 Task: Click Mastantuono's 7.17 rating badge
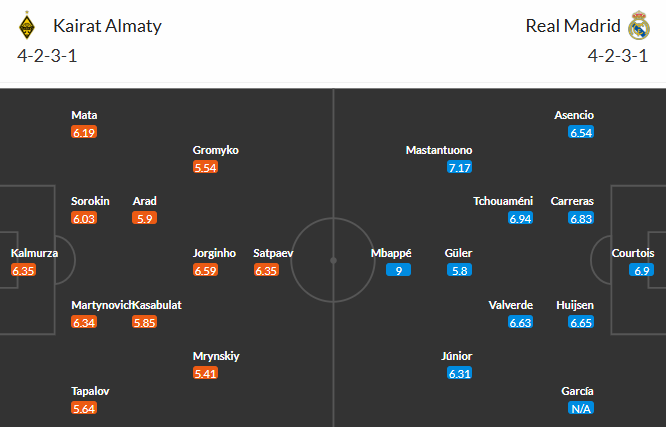[459, 167]
